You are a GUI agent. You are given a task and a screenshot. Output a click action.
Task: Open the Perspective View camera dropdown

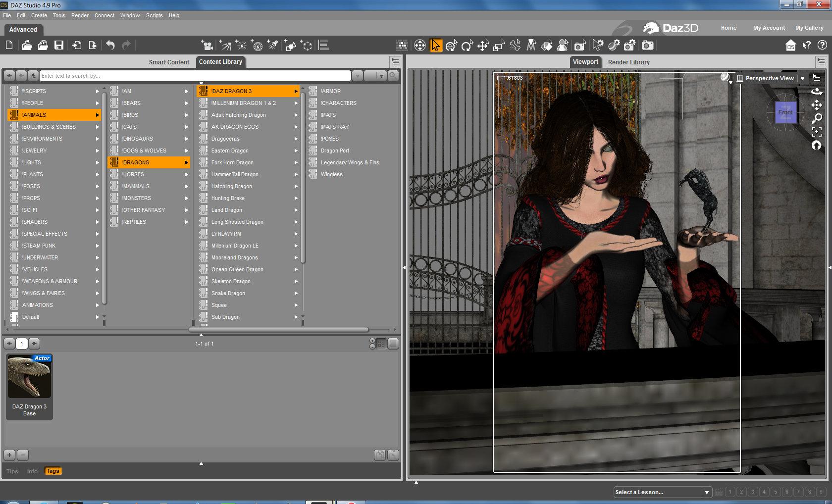pyautogui.click(x=802, y=78)
